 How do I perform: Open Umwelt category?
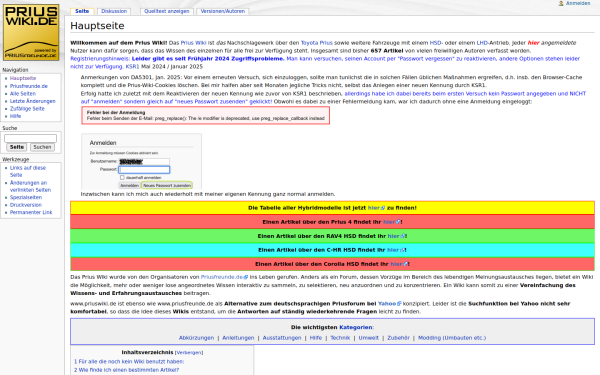pyautogui.click(x=368, y=338)
